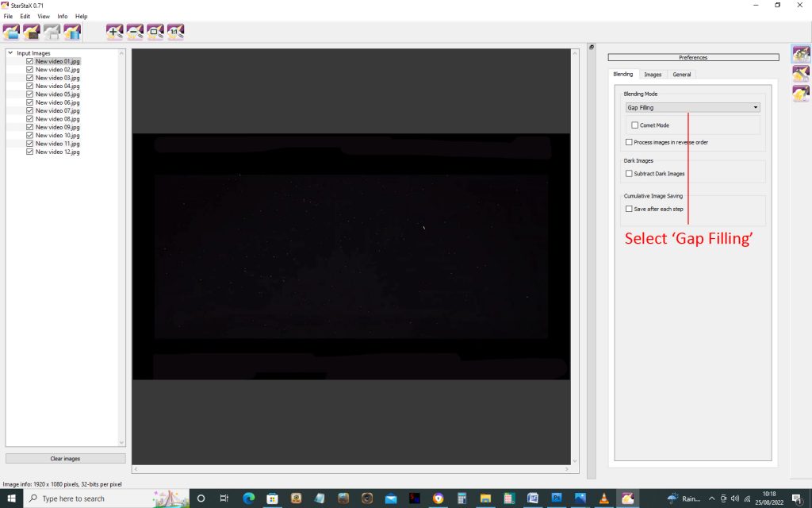Click the image list scroll down arrow
Viewport: 812px width, 508px height.
pos(121,443)
